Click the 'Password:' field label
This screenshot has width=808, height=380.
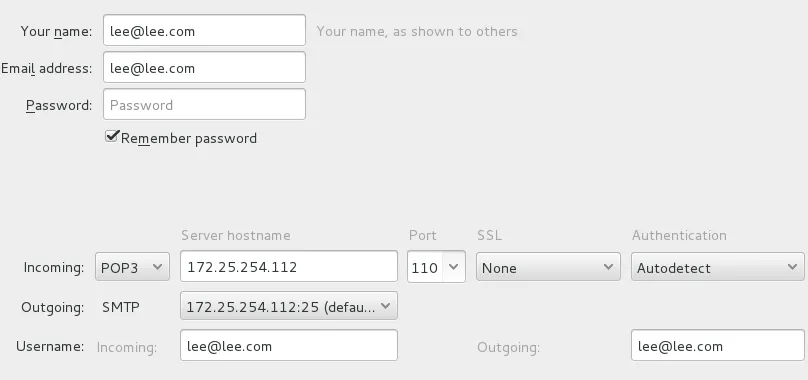pyautogui.click(x=59, y=105)
